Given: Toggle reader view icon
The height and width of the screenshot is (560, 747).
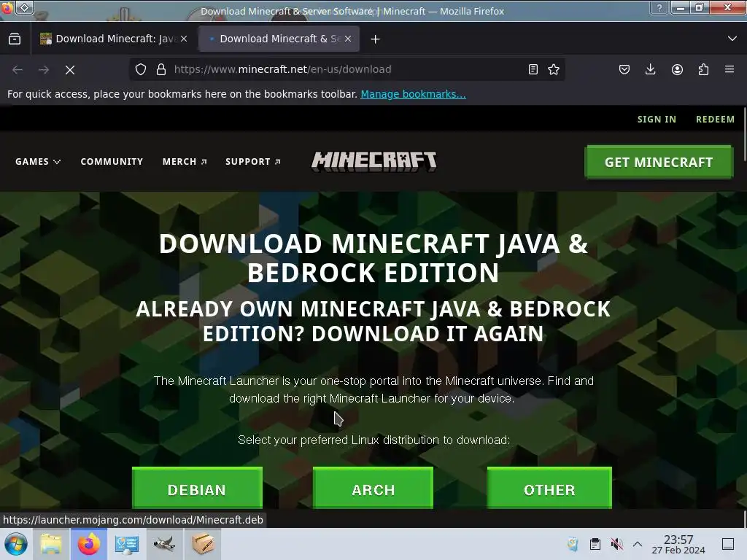Looking at the screenshot, I should (533, 69).
